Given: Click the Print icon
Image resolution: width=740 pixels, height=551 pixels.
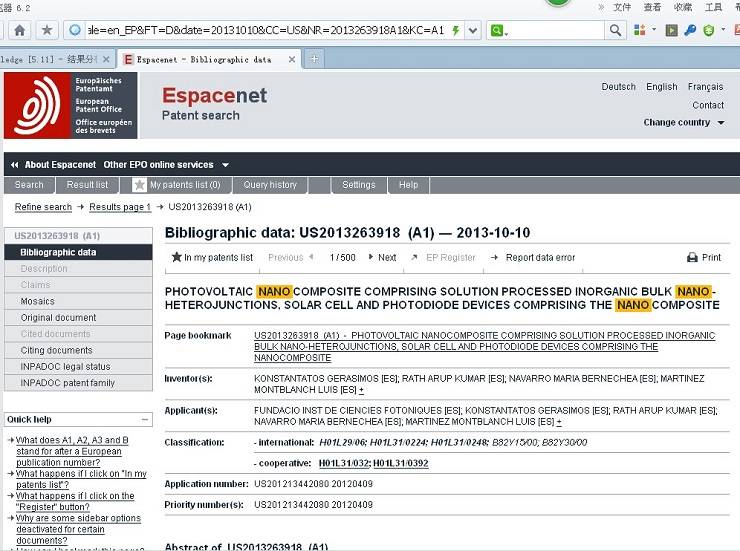Looking at the screenshot, I should (x=692, y=257).
